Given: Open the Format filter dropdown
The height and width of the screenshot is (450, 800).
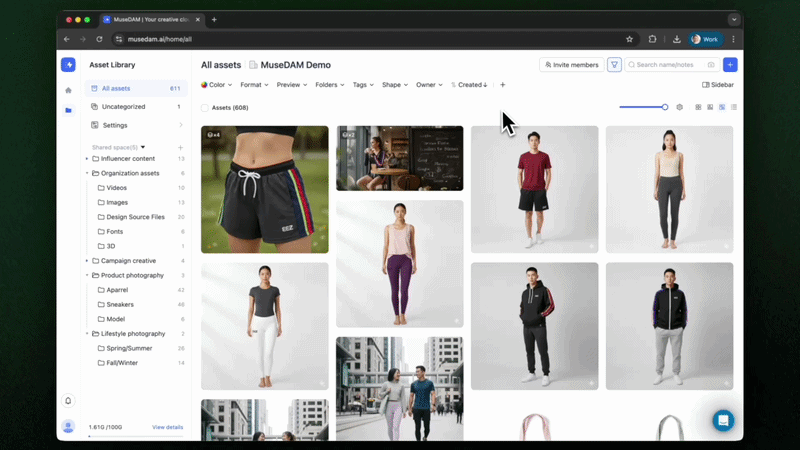Looking at the screenshot, I should pyautogui.click(x=254, y=85).
